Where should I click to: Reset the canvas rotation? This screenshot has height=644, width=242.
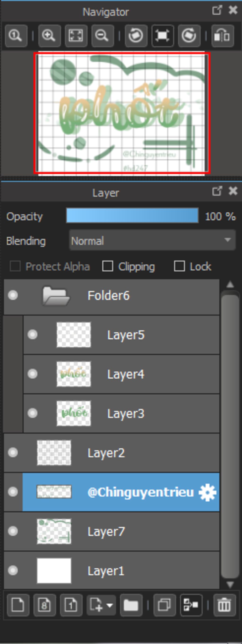tap(163, 36)
